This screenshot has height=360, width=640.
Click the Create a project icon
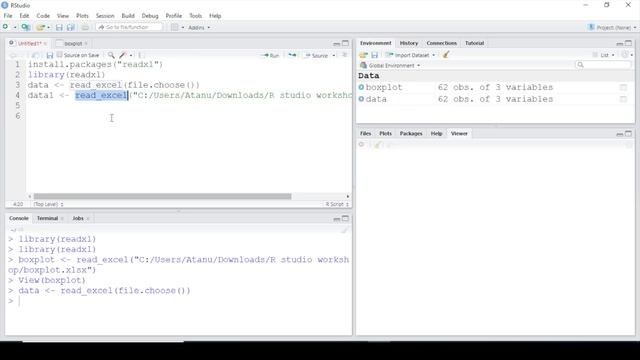[x=26, y=27]
